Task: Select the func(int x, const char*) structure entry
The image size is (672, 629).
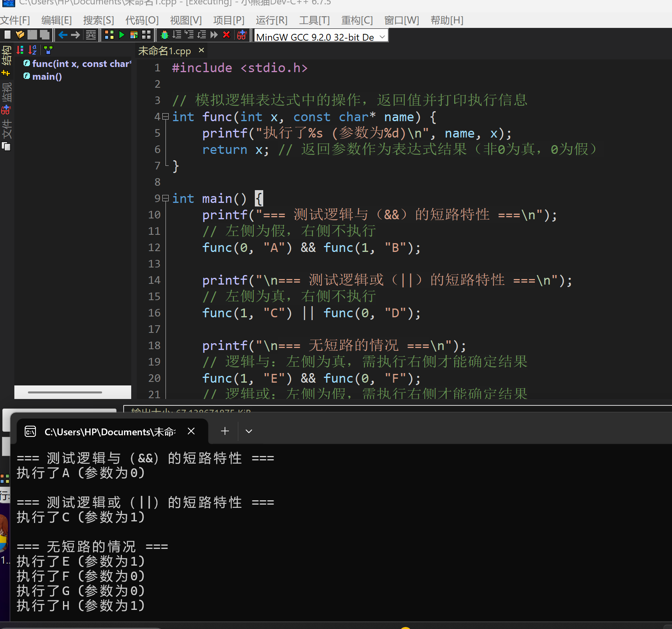Action: (77, 64)
